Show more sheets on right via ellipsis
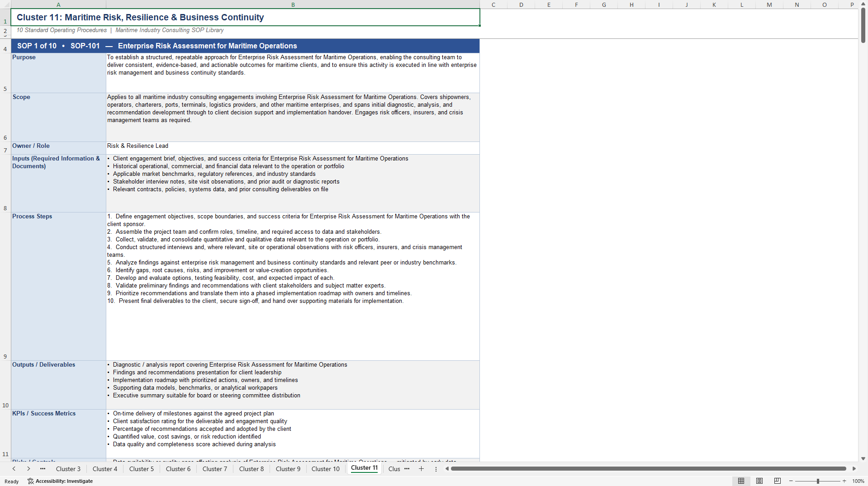 pyautogui.click(x=407, y=469)
